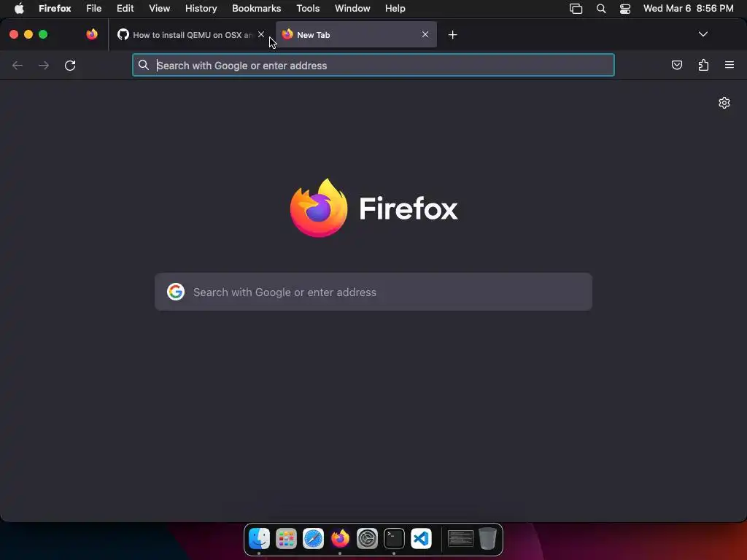This screenshot has height=560, width=747.
Task: Launch Visual Studio Code from the Dock
Action: click(421, 539)
